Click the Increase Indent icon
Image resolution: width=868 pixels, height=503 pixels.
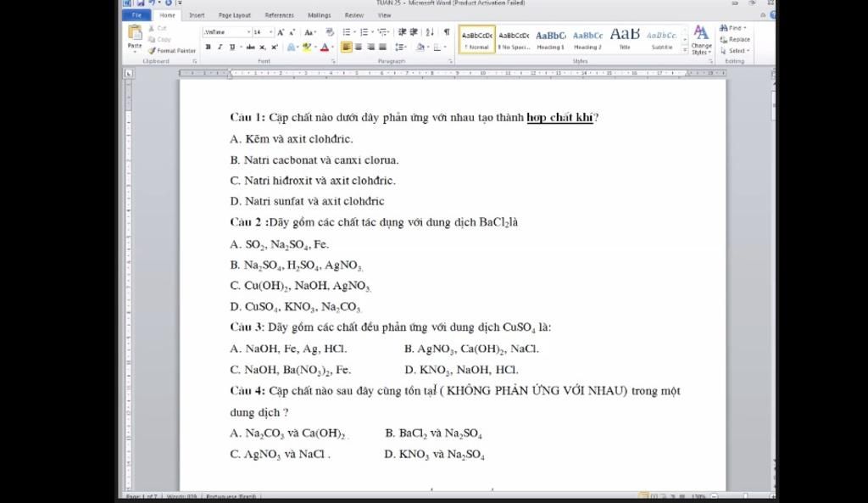(x=414, y=32)
